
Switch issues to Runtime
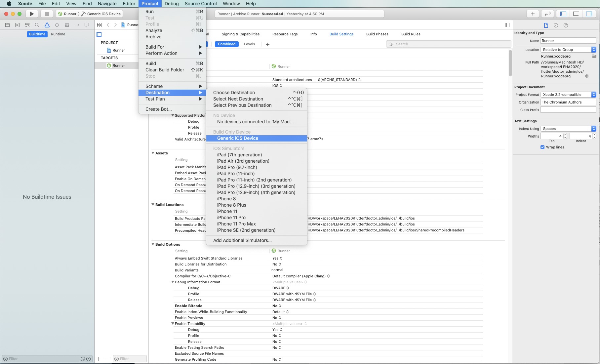[58, 34]
